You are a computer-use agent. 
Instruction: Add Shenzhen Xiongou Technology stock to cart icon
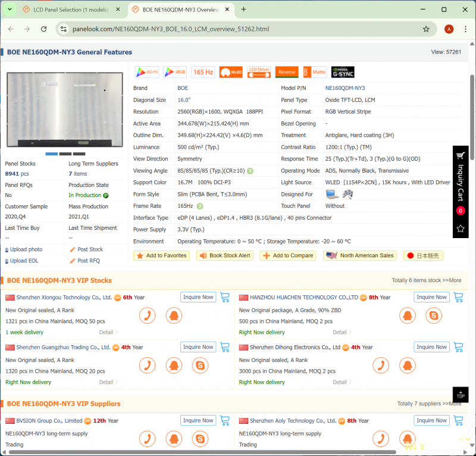(225, 297)
